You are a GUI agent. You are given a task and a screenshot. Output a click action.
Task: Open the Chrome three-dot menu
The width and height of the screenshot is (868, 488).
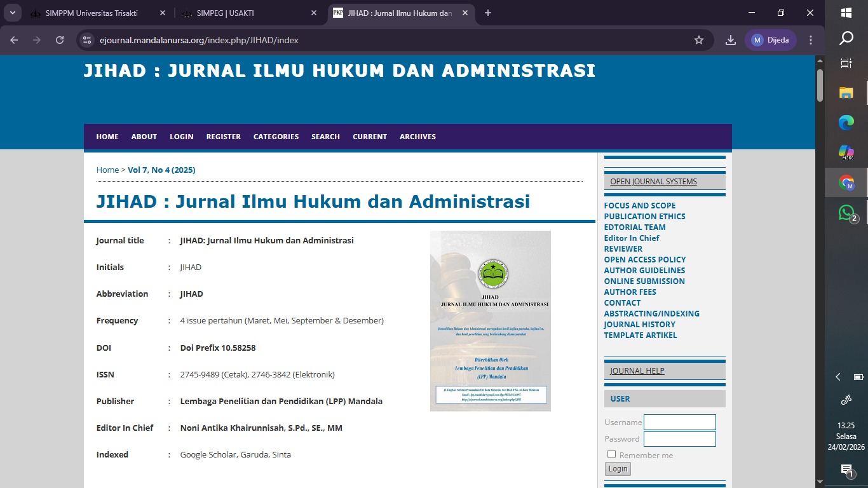[811, 40]
